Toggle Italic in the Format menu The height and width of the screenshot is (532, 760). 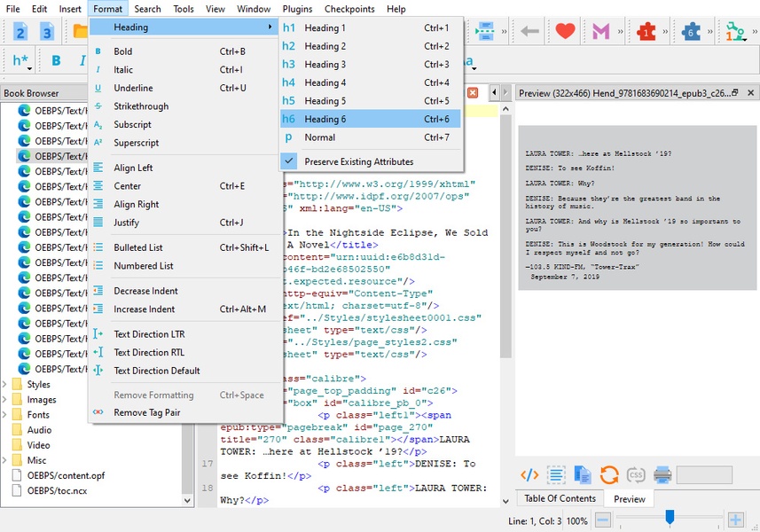point(184,70)
